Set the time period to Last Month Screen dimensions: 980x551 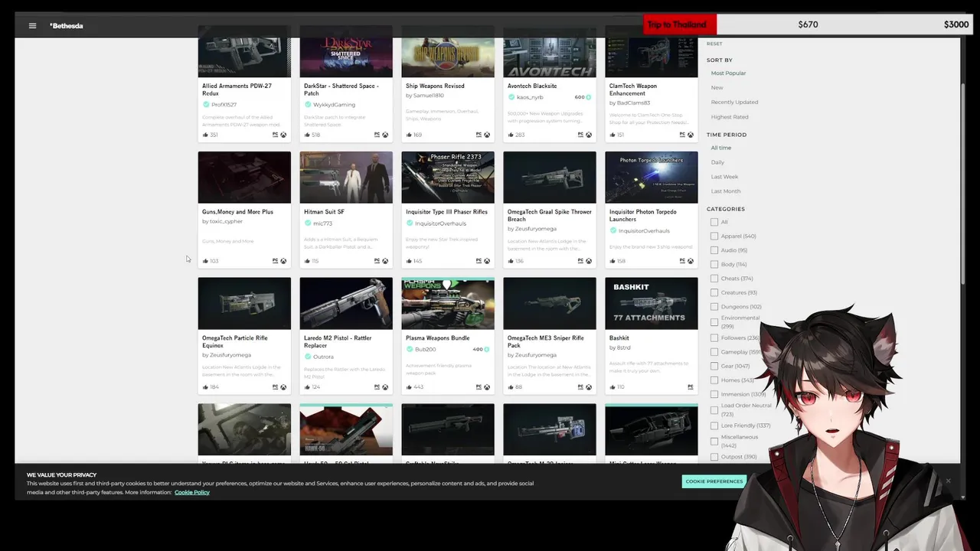[726, 191]
